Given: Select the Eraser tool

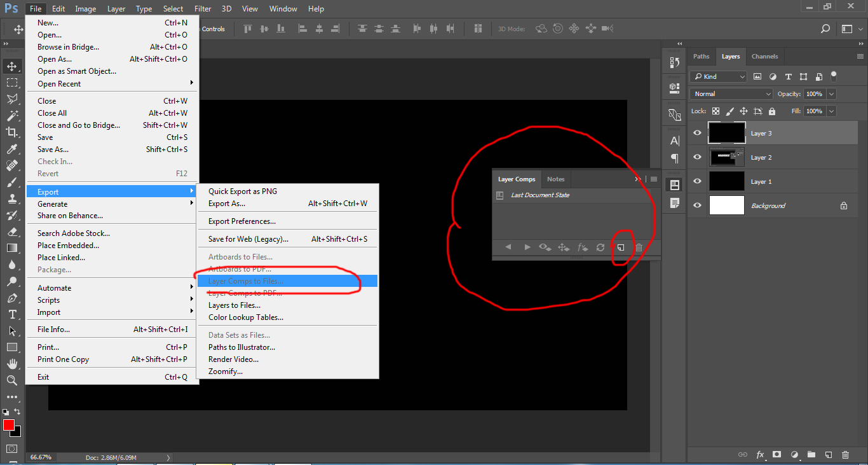Looking at the screenshot, I should click(12, 232).
